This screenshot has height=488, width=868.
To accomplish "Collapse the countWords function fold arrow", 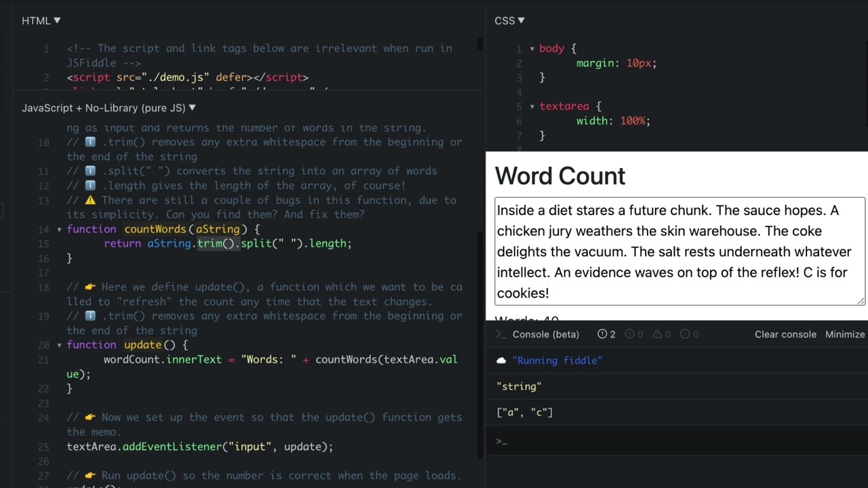I will tap(59, 230).
